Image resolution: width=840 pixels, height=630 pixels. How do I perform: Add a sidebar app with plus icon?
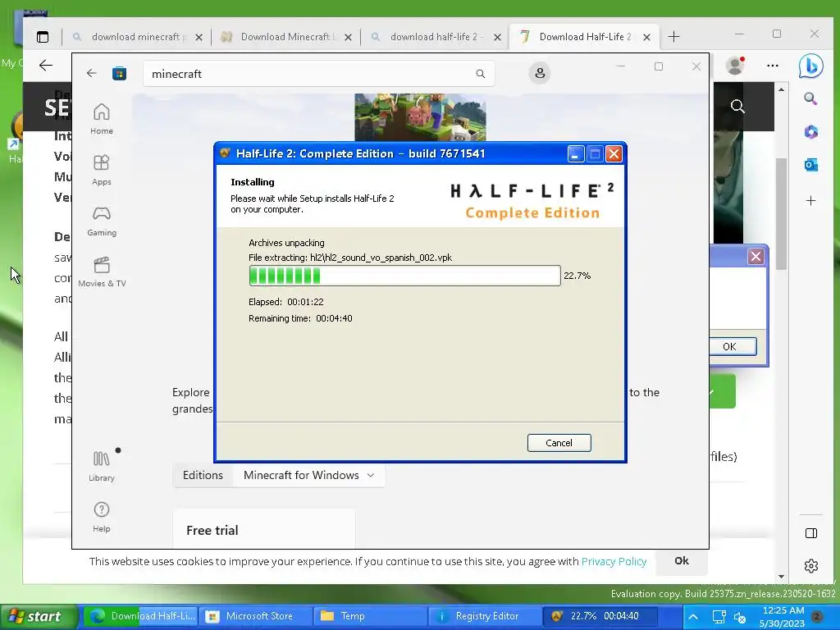[x=810, y=201]
